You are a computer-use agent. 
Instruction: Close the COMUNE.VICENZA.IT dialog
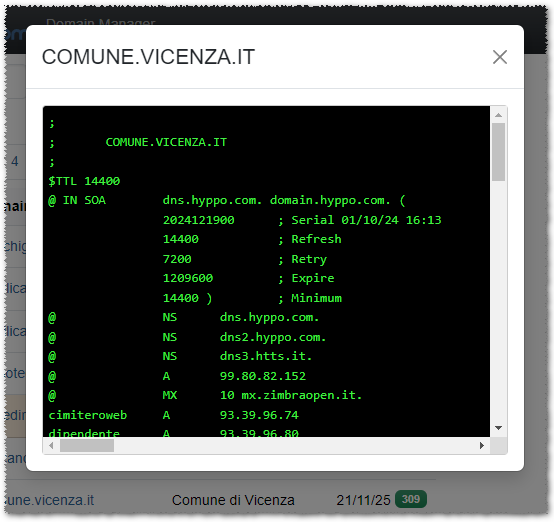click(500, 57)
